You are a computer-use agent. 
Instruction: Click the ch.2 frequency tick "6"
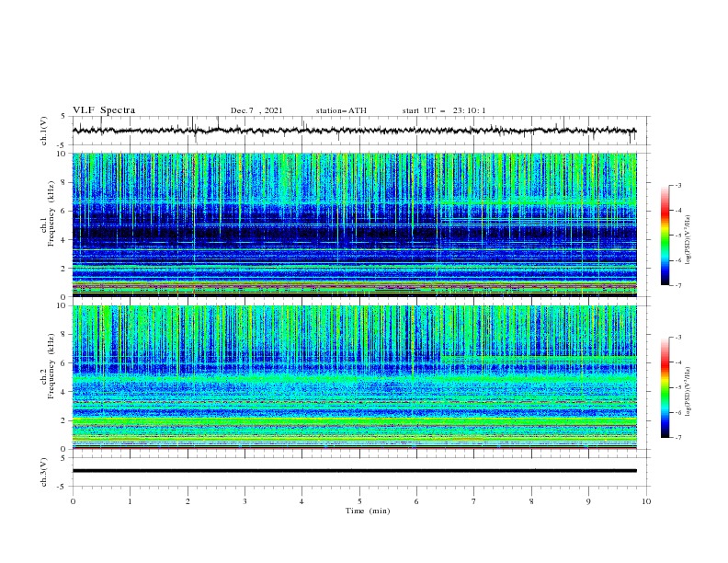(63, 363)
